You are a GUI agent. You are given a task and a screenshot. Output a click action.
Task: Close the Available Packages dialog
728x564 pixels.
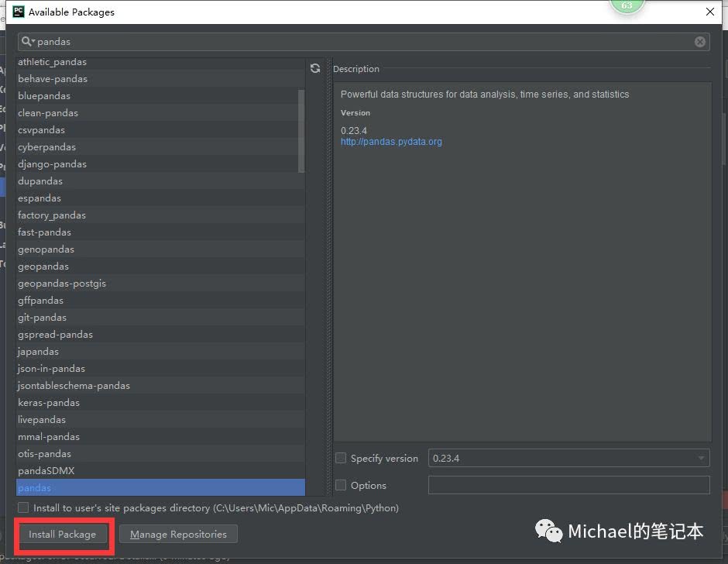point(710,12)
